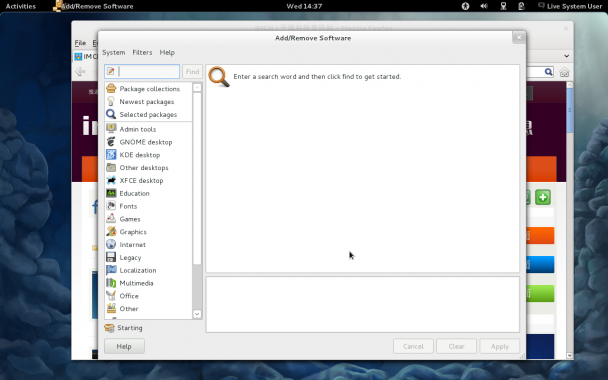Click the 'GNOME desktop' label
The width and height of the screenshot is (608, 380).
[x=146, y=142]
